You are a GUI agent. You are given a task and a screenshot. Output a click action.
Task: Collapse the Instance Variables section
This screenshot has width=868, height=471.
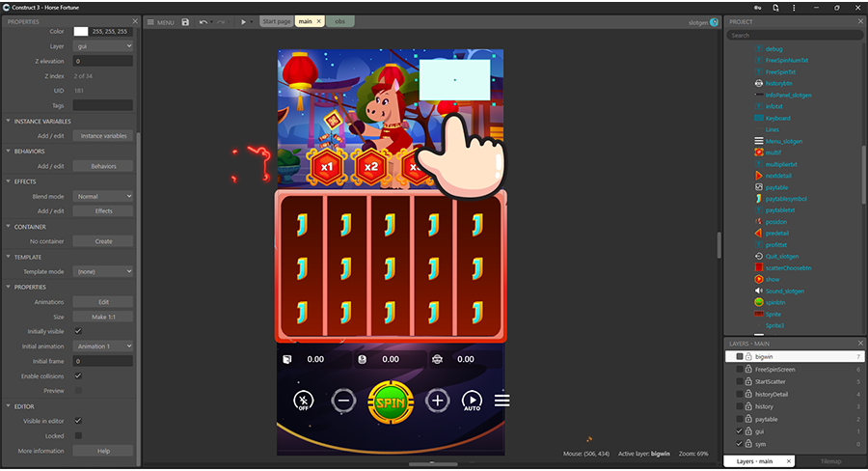tap(9, 122)
